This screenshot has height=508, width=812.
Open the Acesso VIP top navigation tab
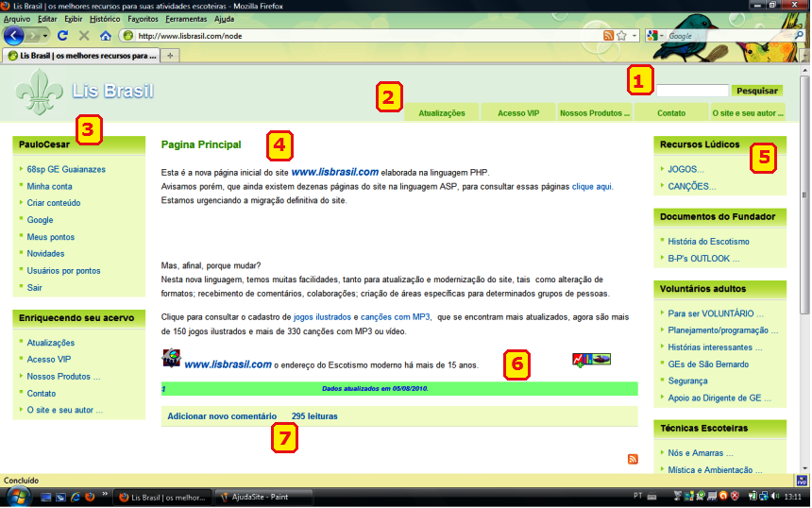(518, 113)
